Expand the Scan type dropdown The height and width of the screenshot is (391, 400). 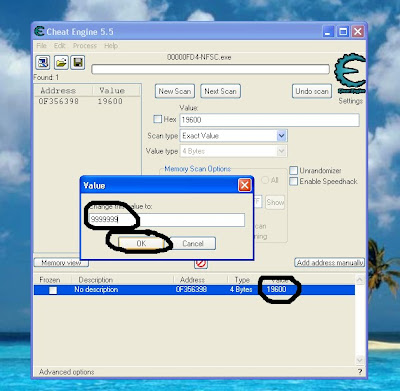click(281, 136)
